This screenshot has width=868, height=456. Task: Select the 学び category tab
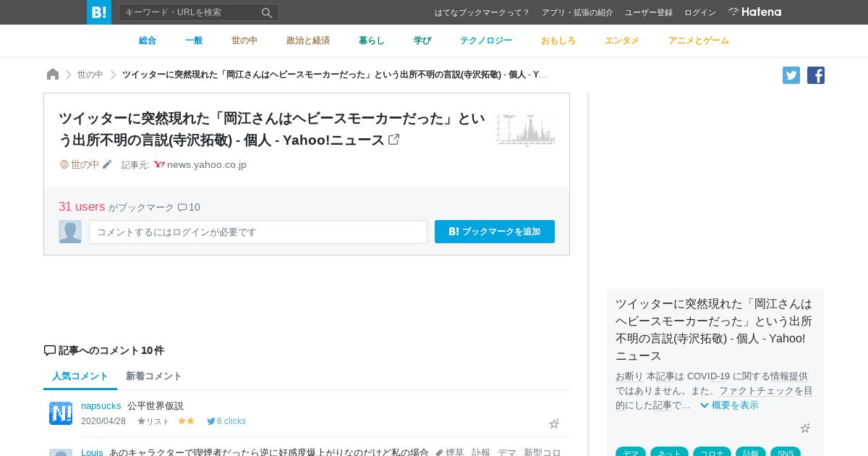click(x=422, y=41)
